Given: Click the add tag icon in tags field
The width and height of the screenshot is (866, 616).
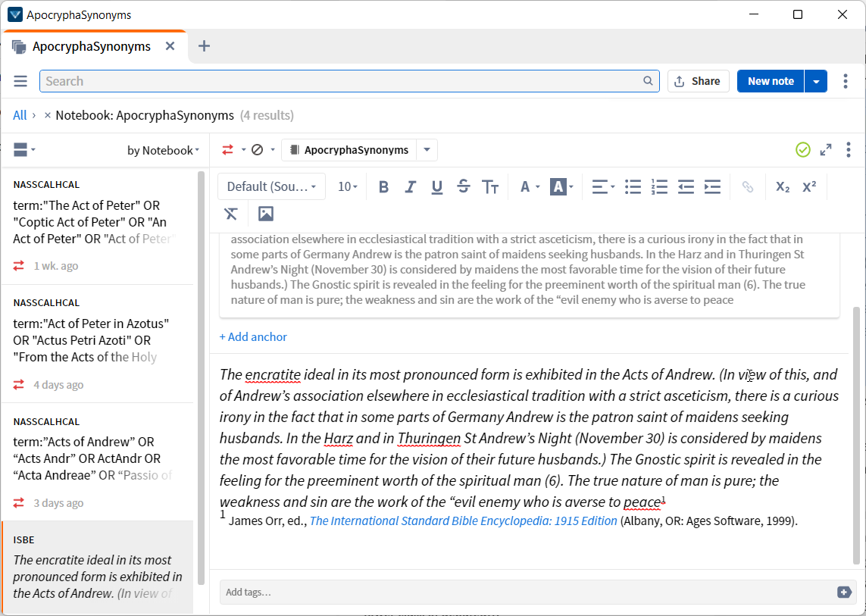Looking at the screenshot, I should pyautogui.click(x=844, y=593).
